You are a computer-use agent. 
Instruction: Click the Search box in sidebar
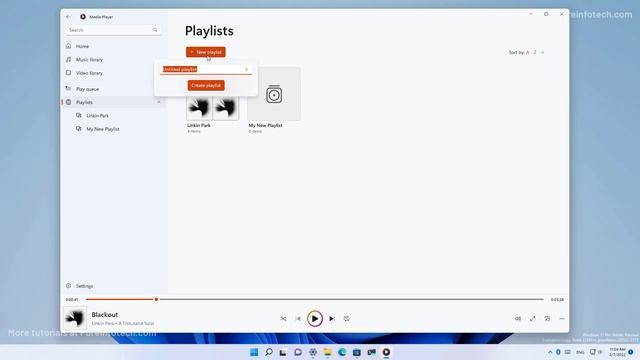click(113, 30)
